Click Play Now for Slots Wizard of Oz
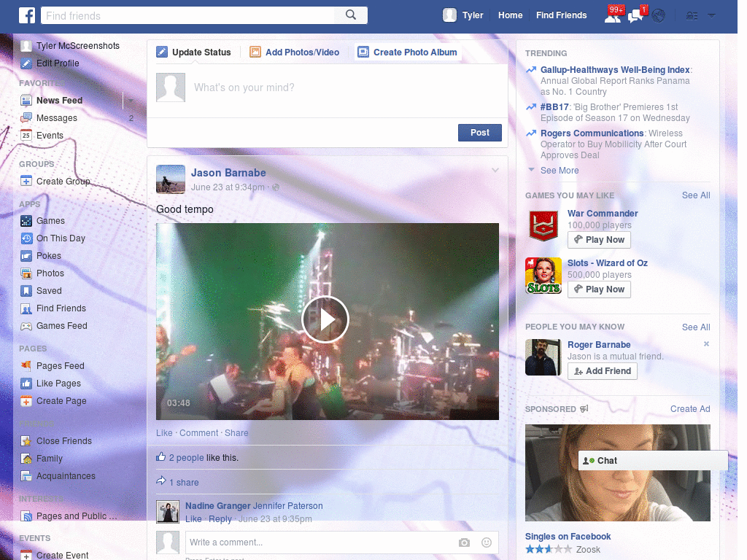This screenshot has height=560, width=747. (x=599, y=289)
